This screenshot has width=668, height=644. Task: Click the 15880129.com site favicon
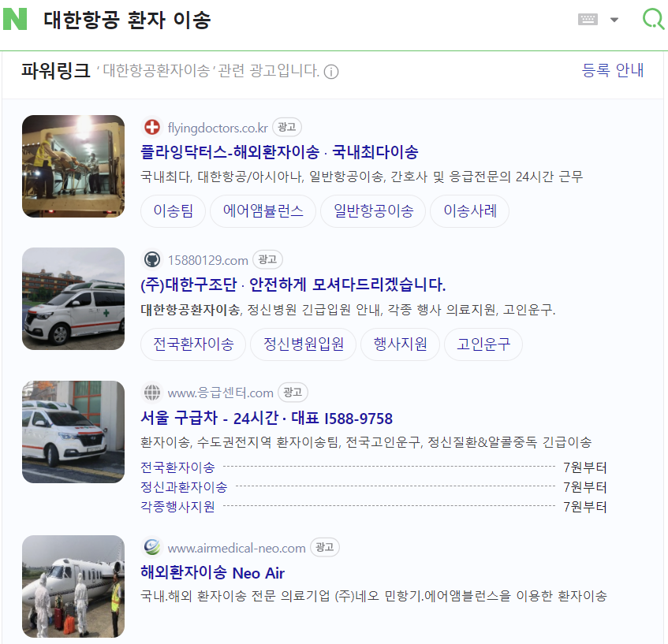tap(151, 259)
